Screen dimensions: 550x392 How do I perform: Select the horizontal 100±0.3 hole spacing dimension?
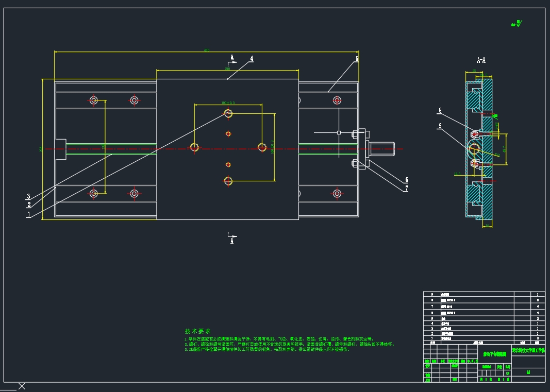point(228,103)
